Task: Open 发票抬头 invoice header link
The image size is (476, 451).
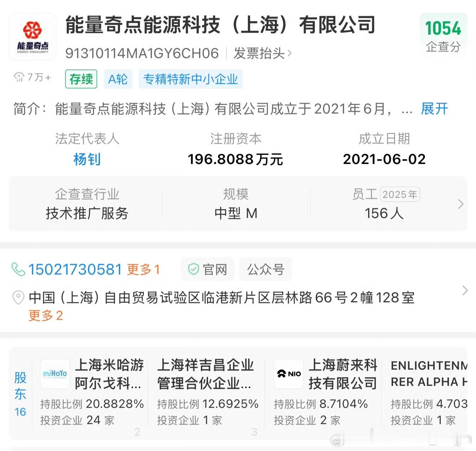Action: pos(263,53)
